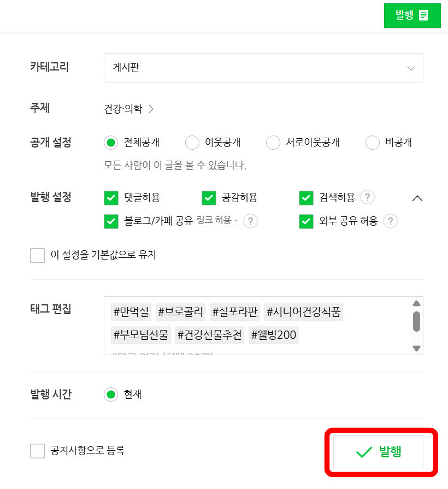Click help icon next to 검색허용
The width and height of the screenshot is (448, 489).
[368, 197]
